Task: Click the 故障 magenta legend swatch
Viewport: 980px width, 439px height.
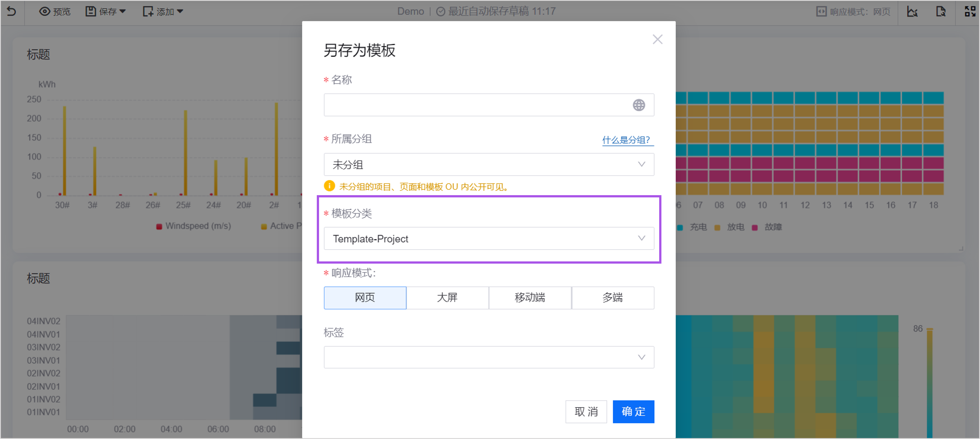Action: click(755, 227)
